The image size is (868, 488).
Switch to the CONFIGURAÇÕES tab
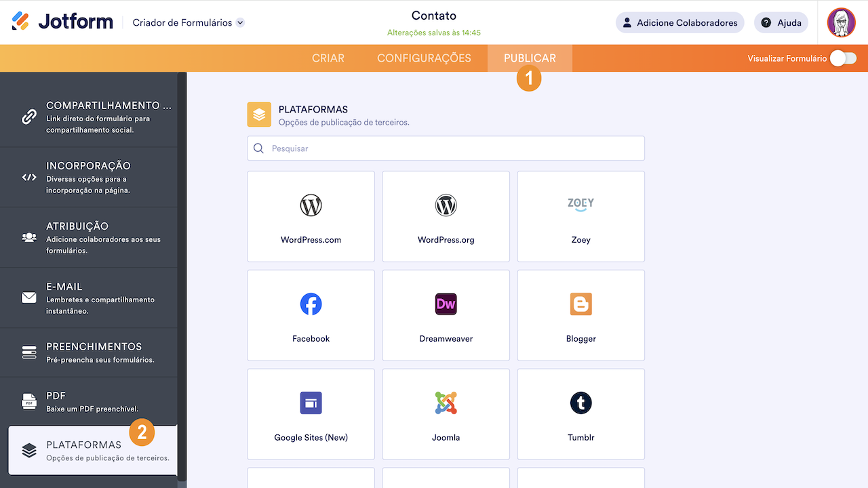424,58
